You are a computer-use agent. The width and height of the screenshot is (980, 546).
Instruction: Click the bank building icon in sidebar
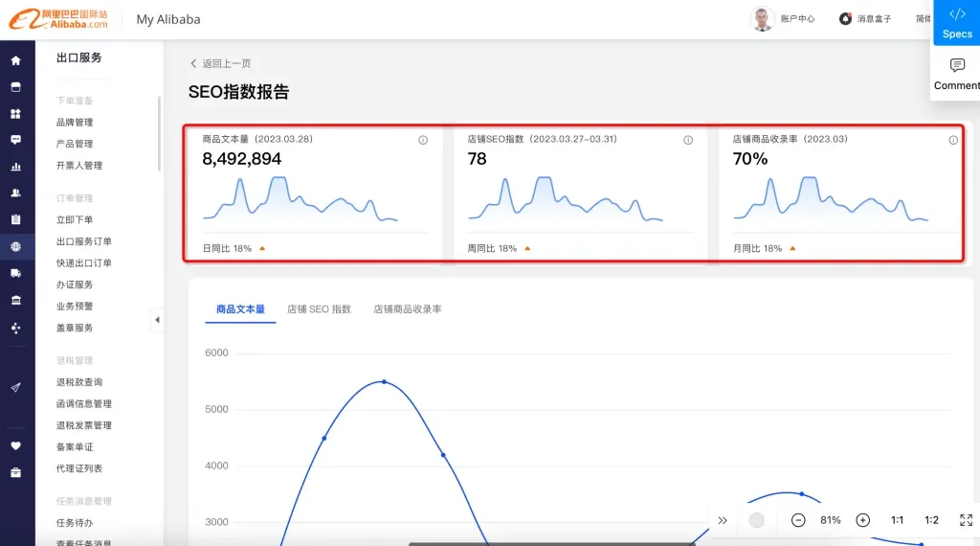(x=15, y=301)
